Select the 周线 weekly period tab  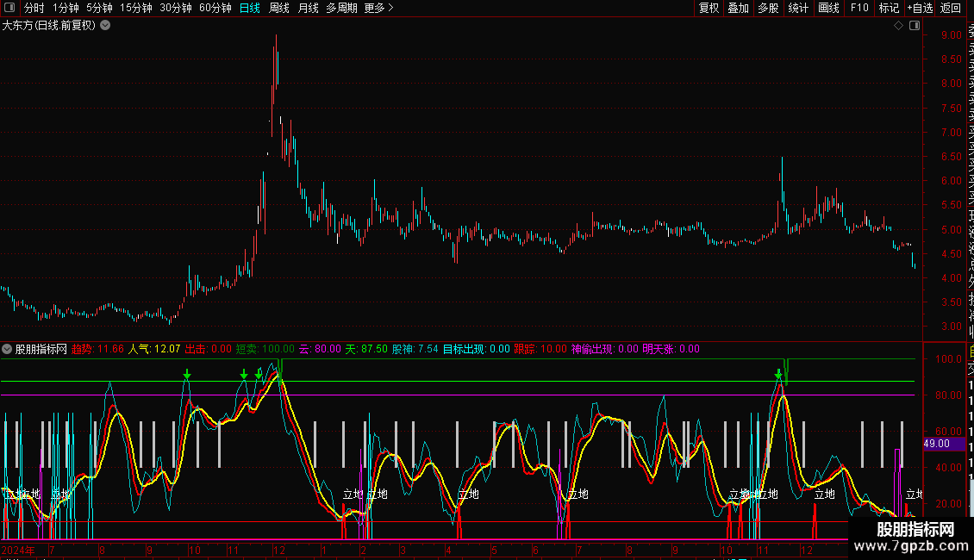tap(279, 8)
